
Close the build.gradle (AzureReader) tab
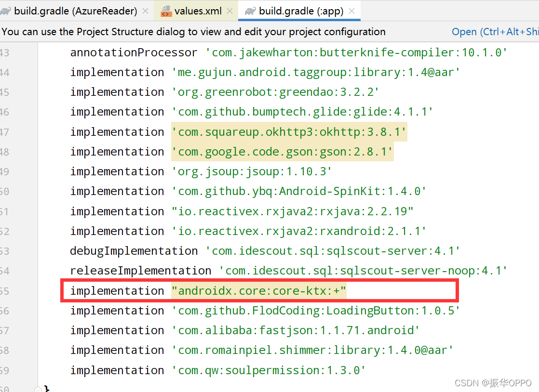tap(146, 11)
